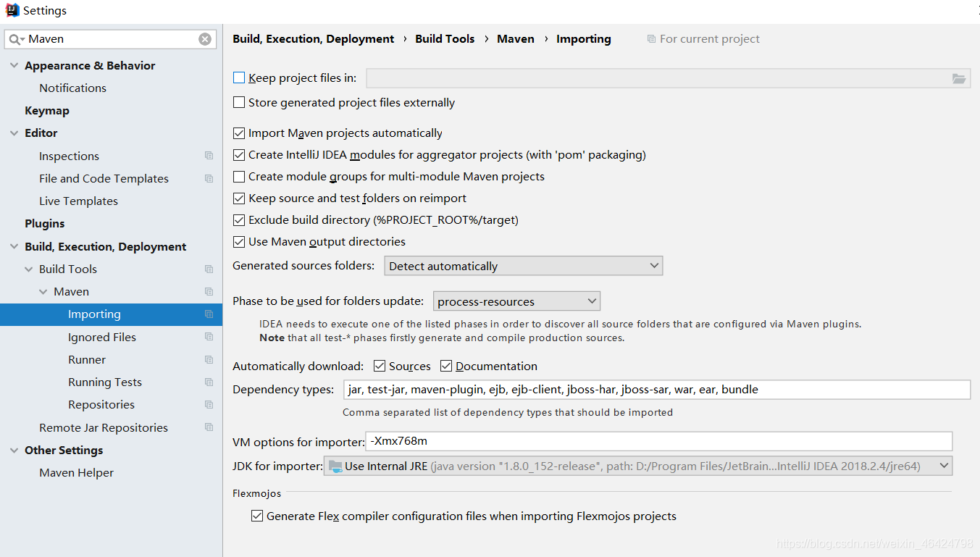Image resolution: width=980 pixels, height=557 pixels.
Task: Click the Dependency types text field
Action: [657, 389]
